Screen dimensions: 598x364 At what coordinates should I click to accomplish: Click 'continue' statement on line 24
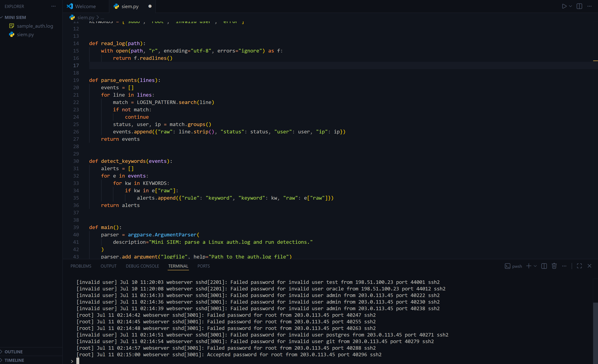pyautogui.click(x=137, y=117)
